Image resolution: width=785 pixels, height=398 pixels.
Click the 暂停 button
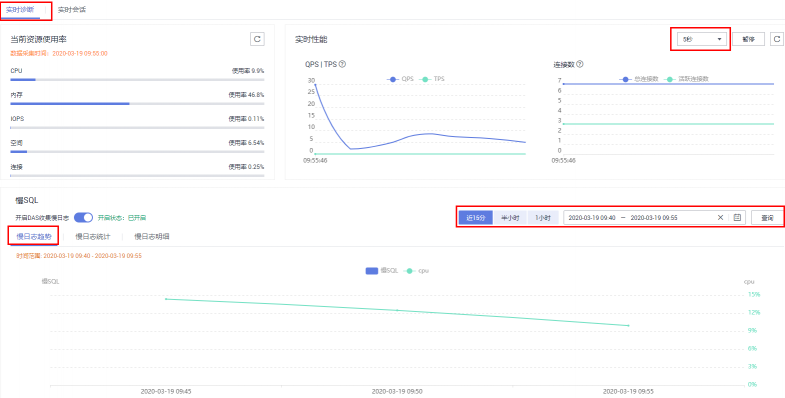click(x=748, y=39)
